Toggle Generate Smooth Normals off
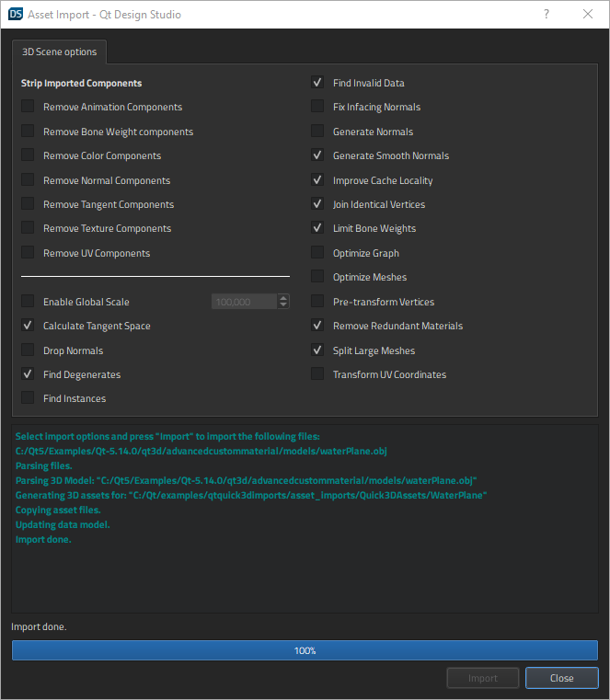The height and width of the screenshot is (700, 610). (x=317, y=155)
